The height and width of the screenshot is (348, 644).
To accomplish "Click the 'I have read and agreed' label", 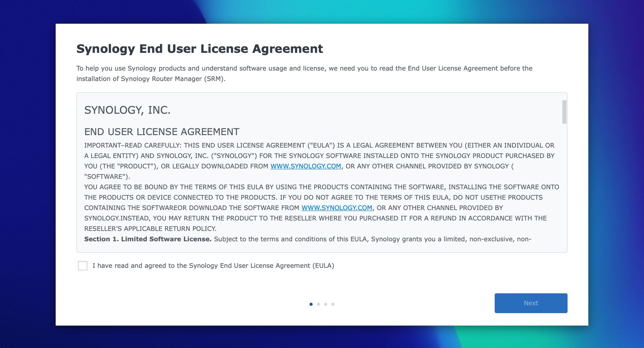I will coord(213,266).
